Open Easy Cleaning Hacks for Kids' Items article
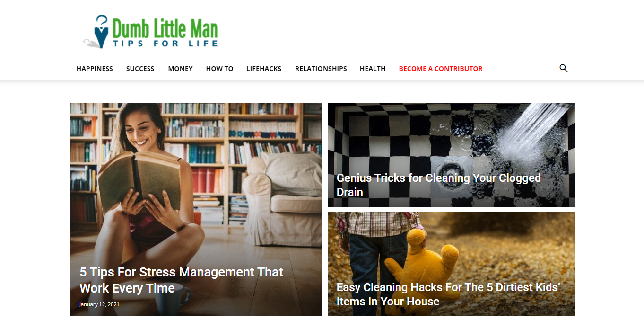The height and width of the screenshot is (329, 644). click(448, 294)
